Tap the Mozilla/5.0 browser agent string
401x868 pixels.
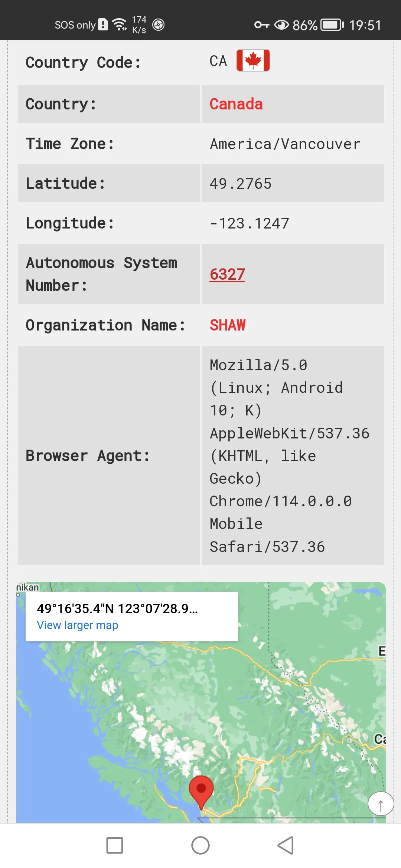pos(290,456)
